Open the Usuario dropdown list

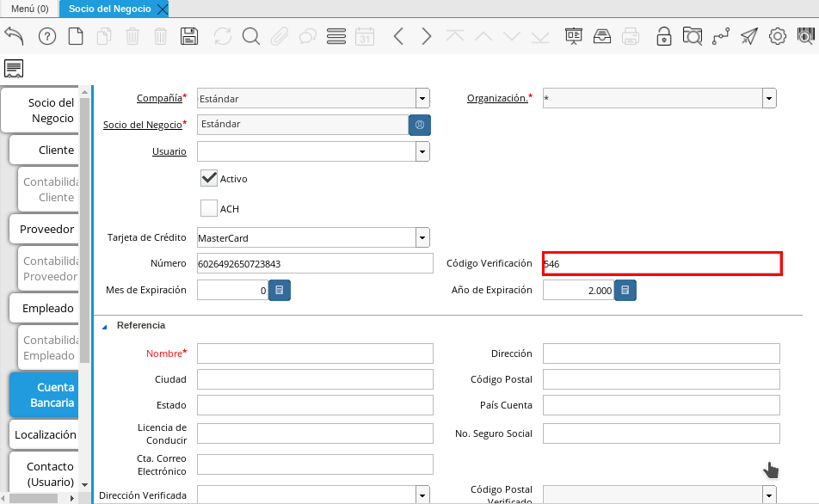[422, 151]
